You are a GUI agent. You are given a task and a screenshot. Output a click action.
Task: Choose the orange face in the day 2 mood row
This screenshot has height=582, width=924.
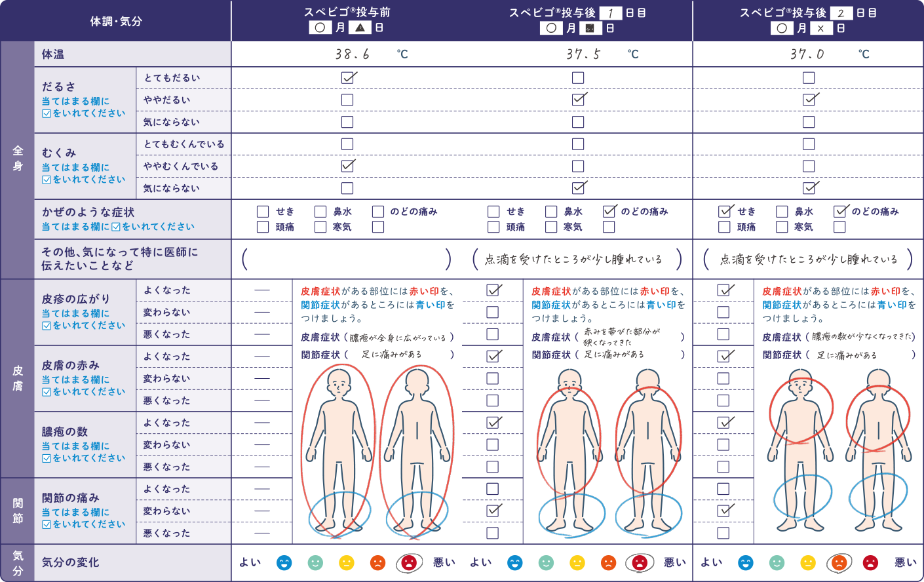(x=839, y=563)
